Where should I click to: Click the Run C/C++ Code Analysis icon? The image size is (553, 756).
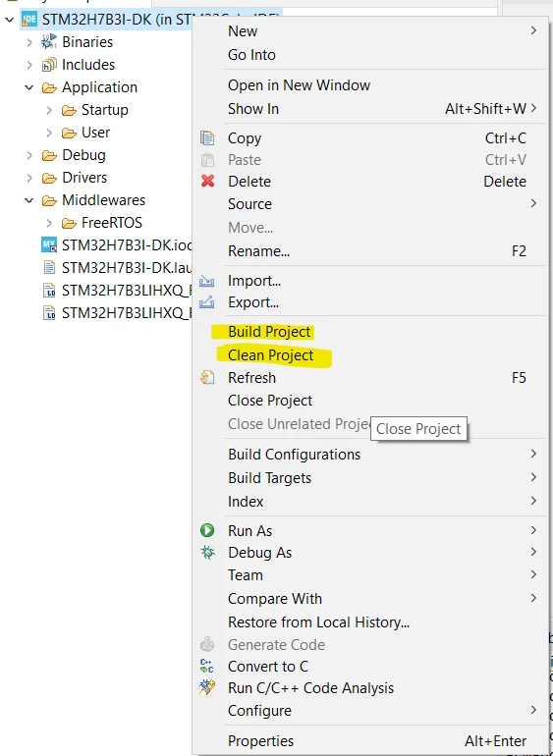click(x=207, y=687)
